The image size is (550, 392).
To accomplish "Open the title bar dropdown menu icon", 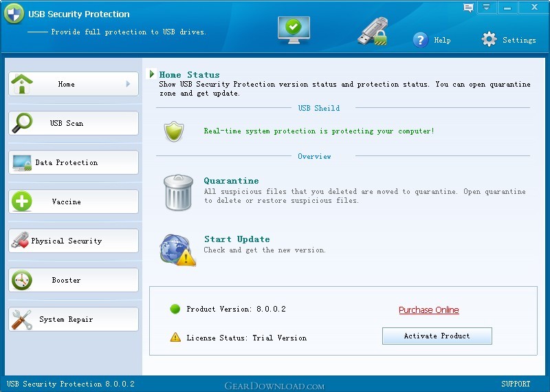I will pyautogui.click(x=486, y=7).
